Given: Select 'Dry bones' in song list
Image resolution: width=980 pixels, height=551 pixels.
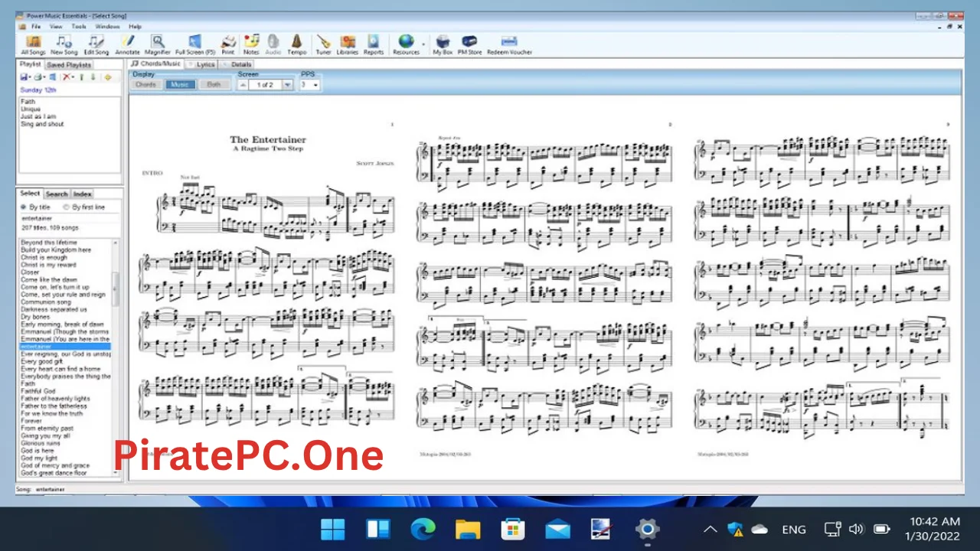Looking at the screenshot, I should point(35,317).
